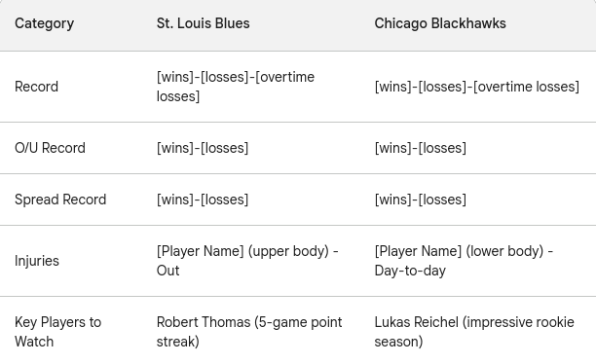Click the Blues O/U Record value

click(203, 148)
